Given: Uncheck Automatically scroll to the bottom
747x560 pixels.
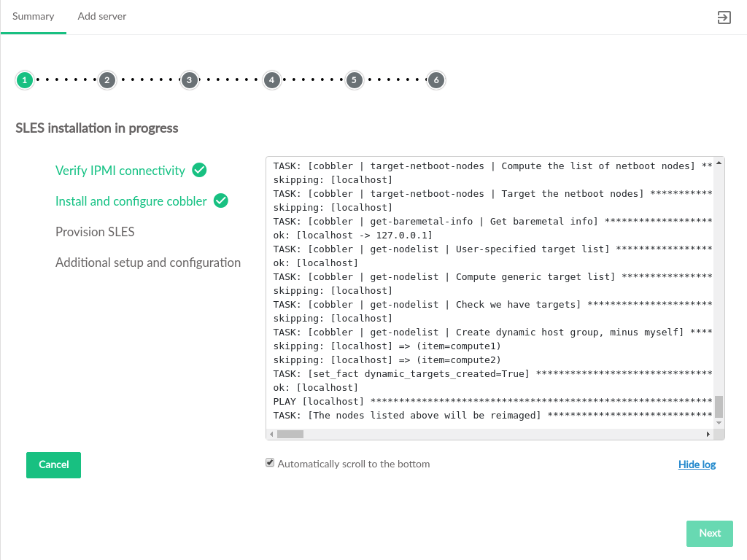Looking at the screenshot, I should [x=270, y=463].
